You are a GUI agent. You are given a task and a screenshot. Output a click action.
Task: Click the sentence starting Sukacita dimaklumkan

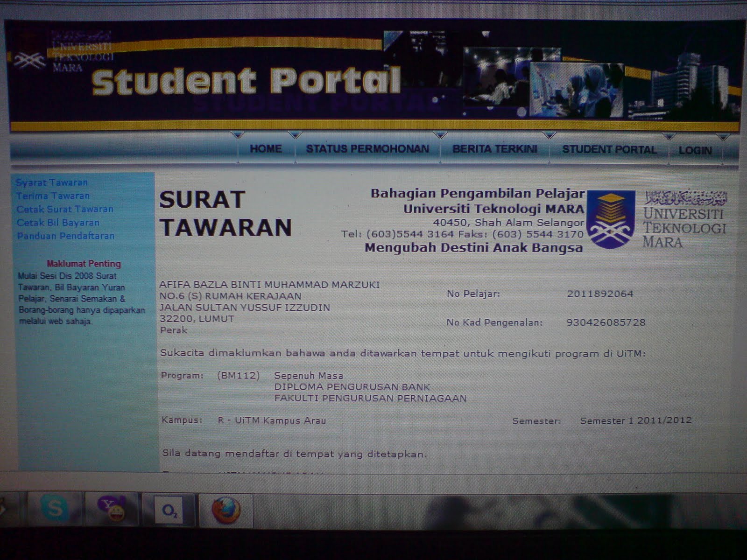tap(403, 353)
